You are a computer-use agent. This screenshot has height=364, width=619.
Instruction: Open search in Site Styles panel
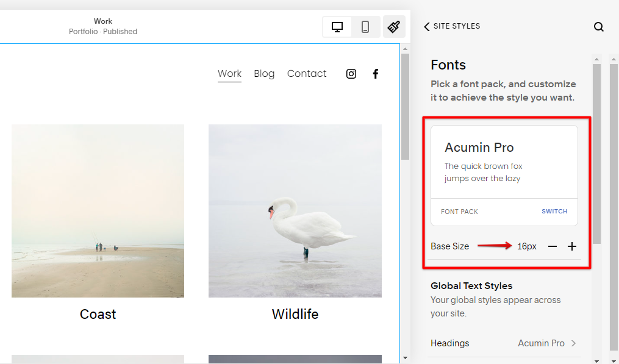(x=599, y=27)
